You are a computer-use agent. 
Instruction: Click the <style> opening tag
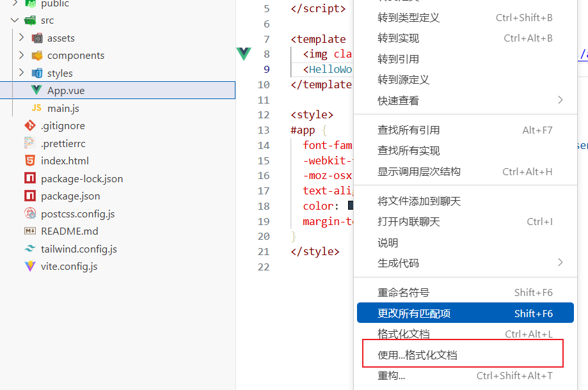312,114
